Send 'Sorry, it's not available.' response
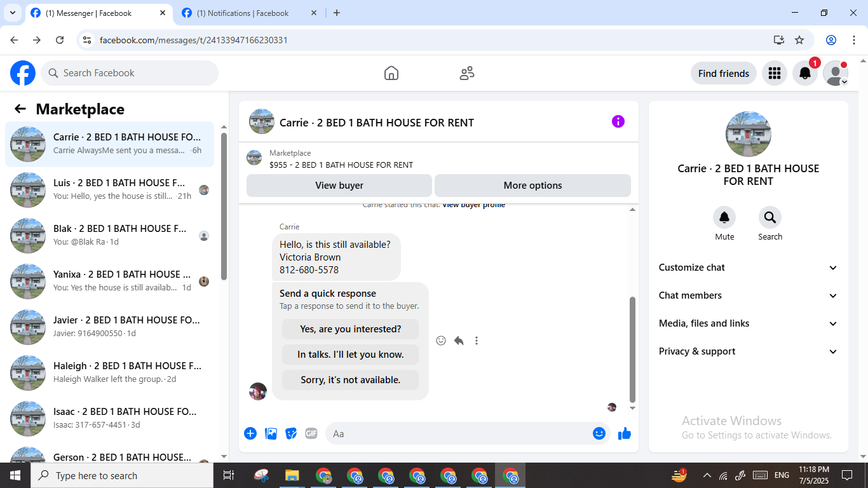This screenshot has height=488, width=868. click(350, 380)
